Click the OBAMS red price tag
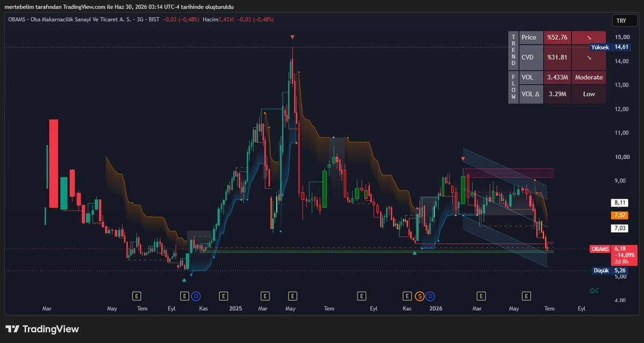Image resolution: width=644 pixels, height=343 pixels. (601, 249)
